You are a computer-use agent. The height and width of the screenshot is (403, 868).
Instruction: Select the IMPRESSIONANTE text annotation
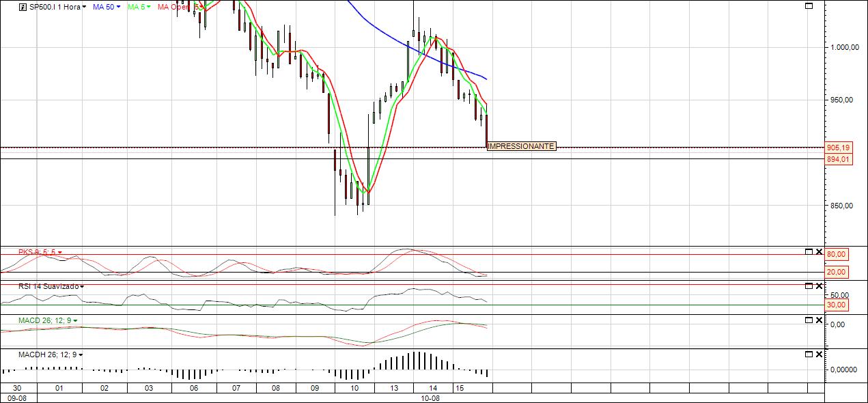coord(521,146)
